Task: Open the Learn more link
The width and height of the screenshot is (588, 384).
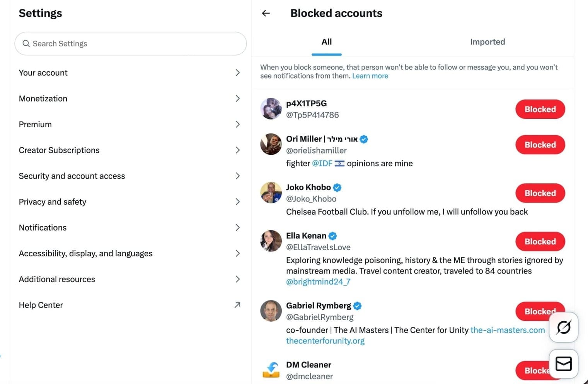Action: coord(370,76)
